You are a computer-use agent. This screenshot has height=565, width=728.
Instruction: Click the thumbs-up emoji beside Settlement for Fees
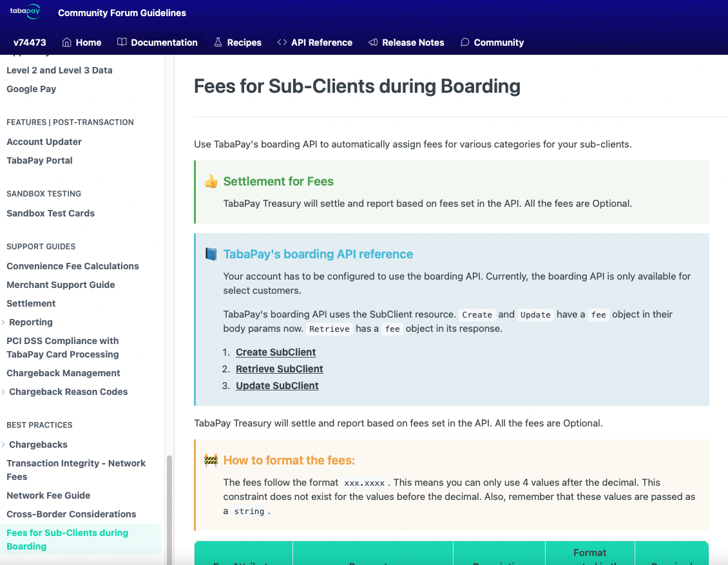click(211, 182)
